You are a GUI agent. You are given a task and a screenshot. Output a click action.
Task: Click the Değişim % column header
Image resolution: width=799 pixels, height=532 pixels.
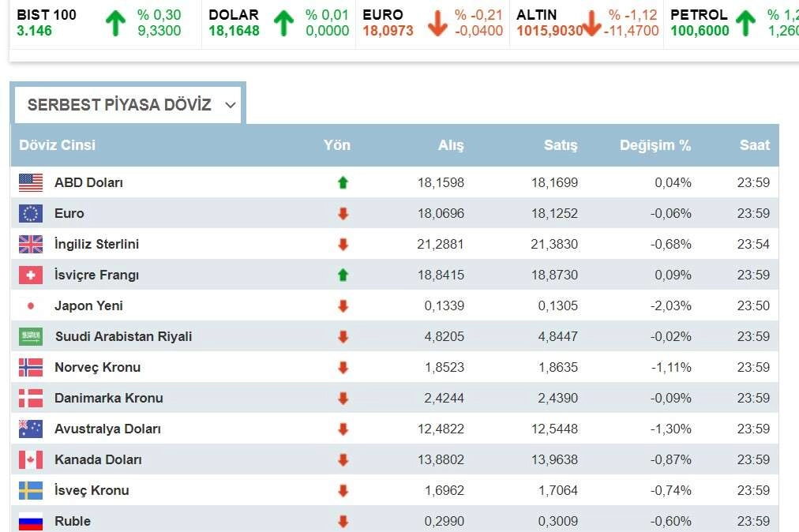[x=655, y=145]
